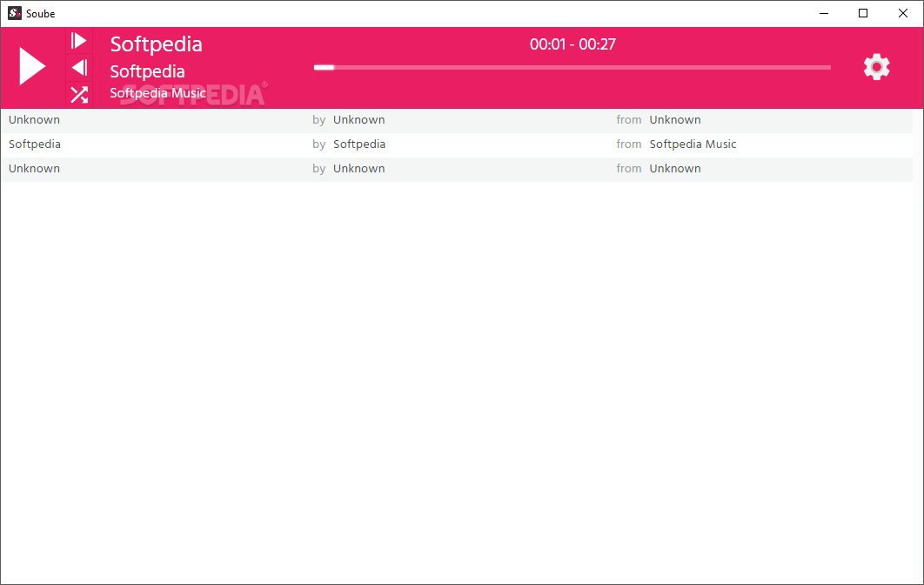Skip to the next track
Viewport: 924px width, 585px height.
click(x=79, y=41)
